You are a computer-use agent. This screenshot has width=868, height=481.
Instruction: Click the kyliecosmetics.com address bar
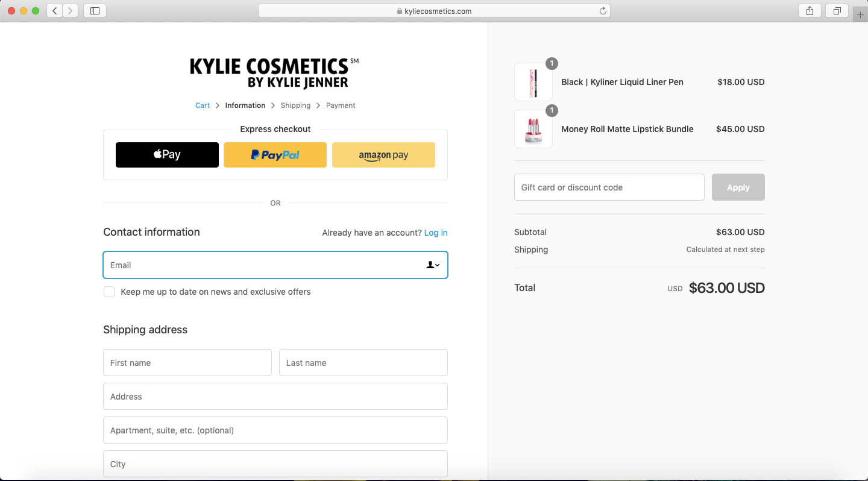pos(434,11)
